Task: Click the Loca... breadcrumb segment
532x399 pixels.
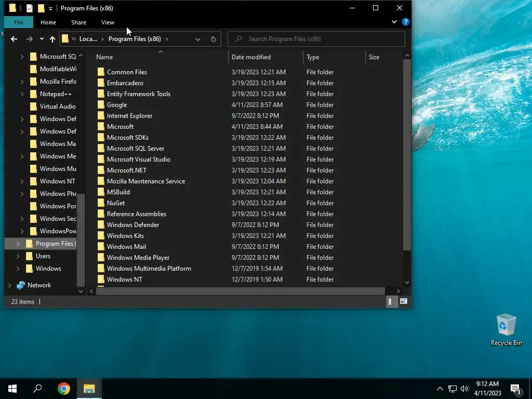Action: click(x=88, y=39)
